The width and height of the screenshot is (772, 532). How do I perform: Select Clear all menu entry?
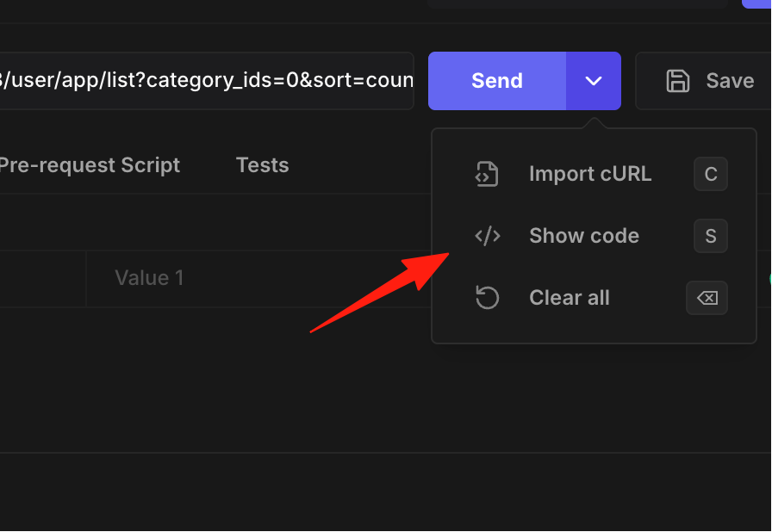594,298
